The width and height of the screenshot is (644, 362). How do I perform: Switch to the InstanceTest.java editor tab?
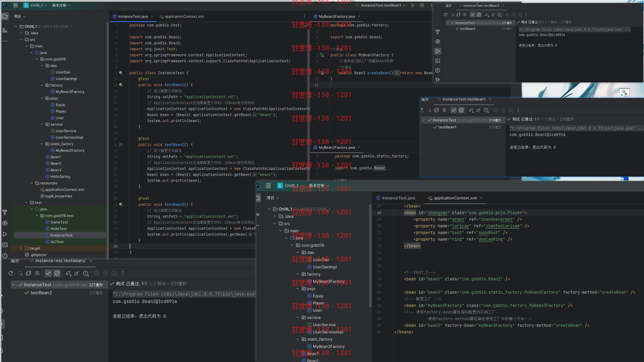point(132,16)
